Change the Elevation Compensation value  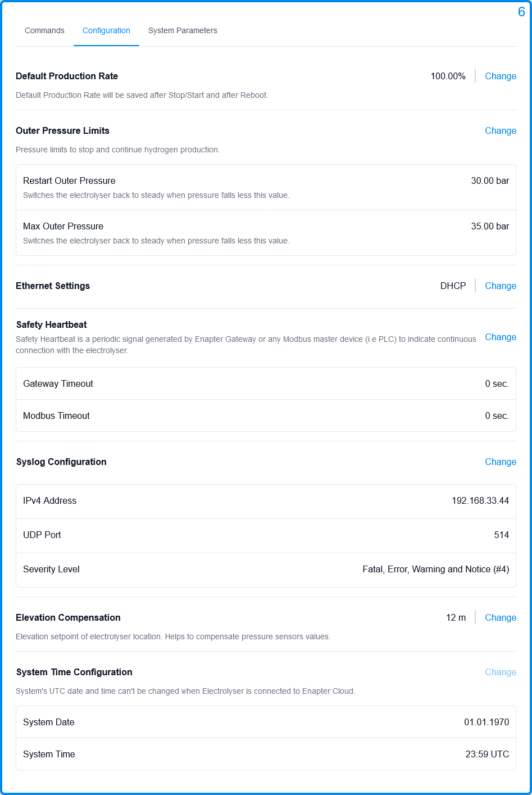tap(500, 617)
